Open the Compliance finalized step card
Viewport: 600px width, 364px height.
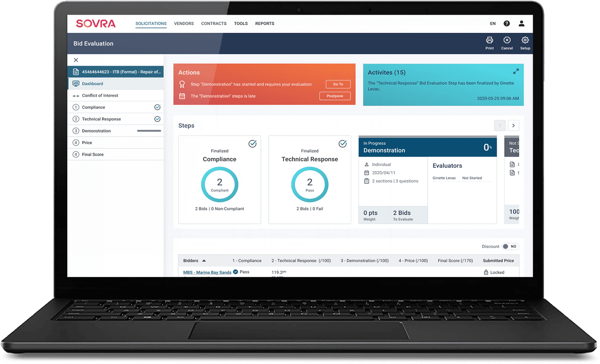coord(219,180)
